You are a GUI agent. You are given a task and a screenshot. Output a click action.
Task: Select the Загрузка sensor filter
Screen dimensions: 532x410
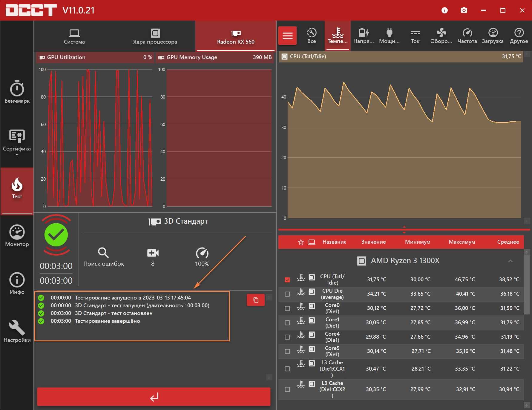pyautogui.click(x=493, y=36)
